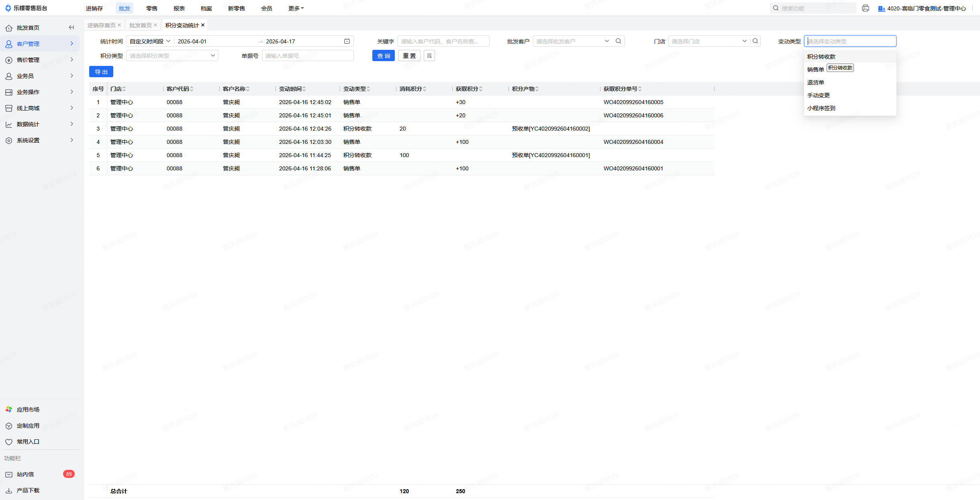Open 更多 menu in top navigation

296,8
